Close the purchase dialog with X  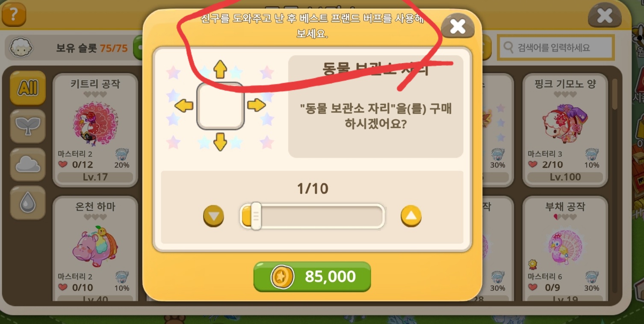pyautogui.click(x=458, y=27)
